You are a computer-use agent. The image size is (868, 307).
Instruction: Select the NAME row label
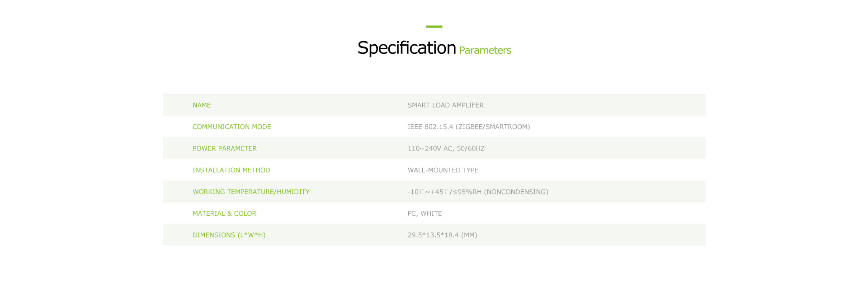click(x=202, y=105)
